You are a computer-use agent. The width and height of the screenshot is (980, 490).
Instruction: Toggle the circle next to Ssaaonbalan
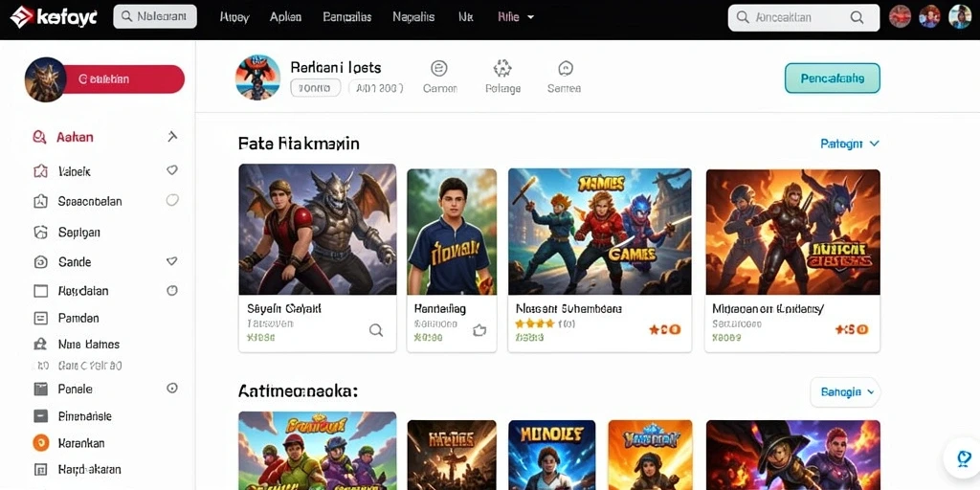(172, 200)
